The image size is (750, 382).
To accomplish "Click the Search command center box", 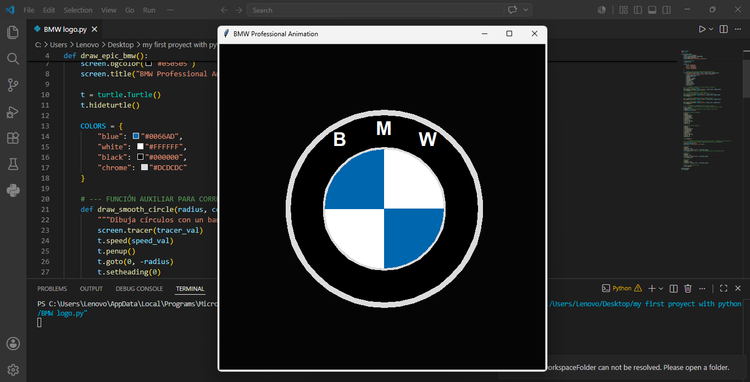I will pos(375,10).
